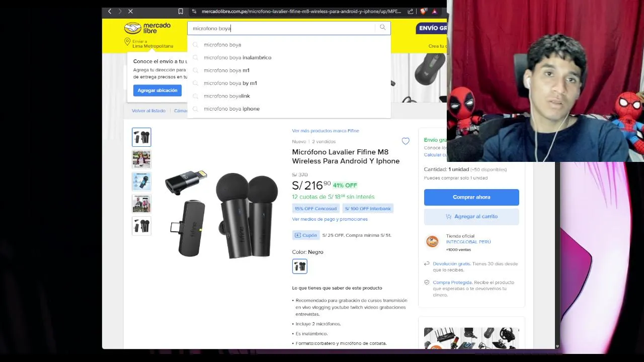644x362 pixels.
Task: Select suggestion 'microfono boya m1'
Action: [x=289, y=70]
